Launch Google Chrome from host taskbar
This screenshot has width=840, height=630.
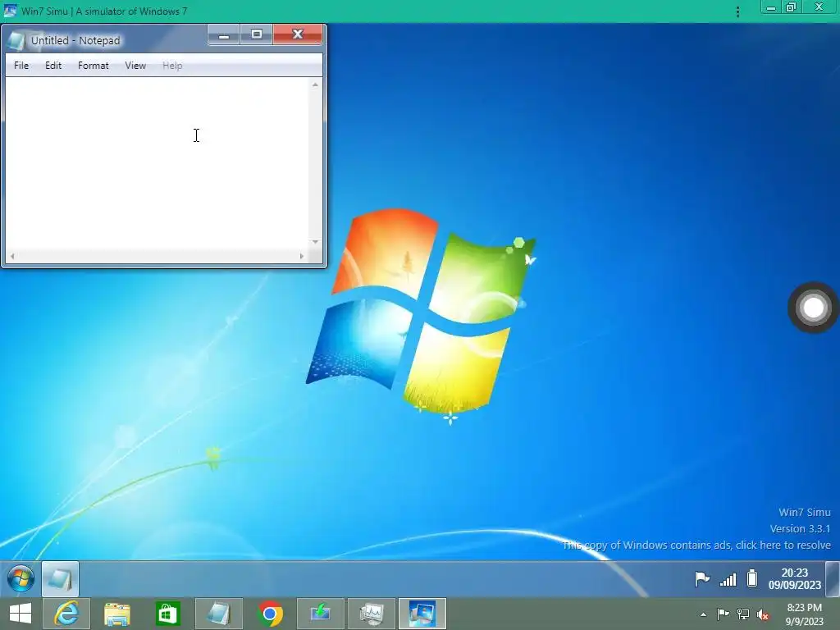(x=270, y=614)
